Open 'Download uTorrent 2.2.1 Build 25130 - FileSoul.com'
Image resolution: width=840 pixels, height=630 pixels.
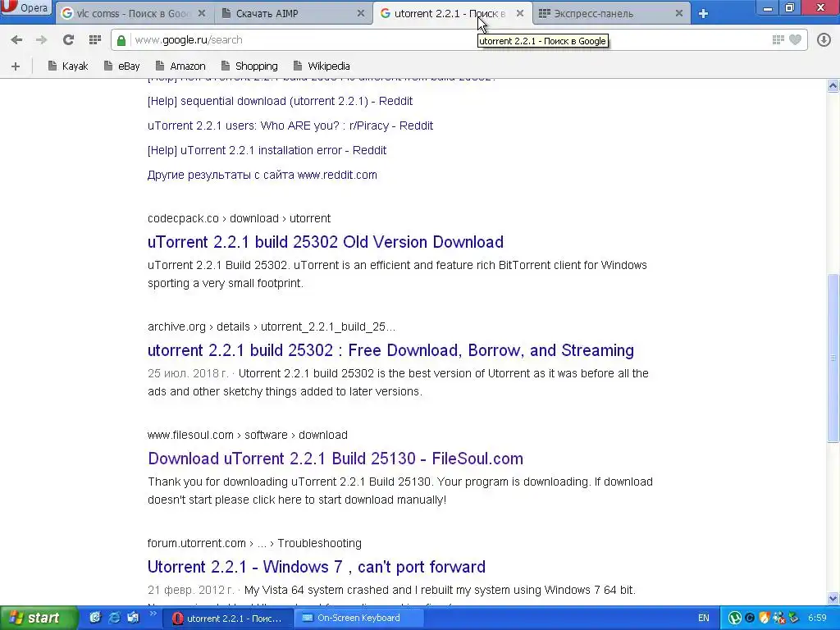336,458
